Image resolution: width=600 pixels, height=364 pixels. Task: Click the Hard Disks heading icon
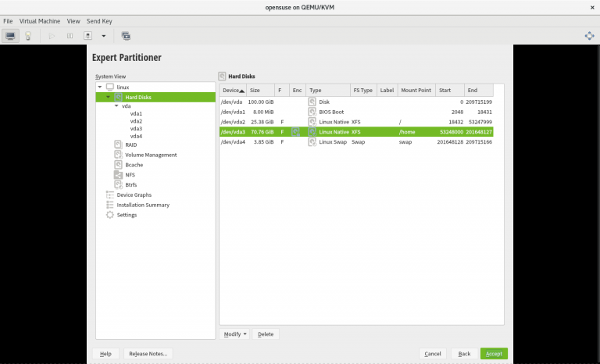222,77
